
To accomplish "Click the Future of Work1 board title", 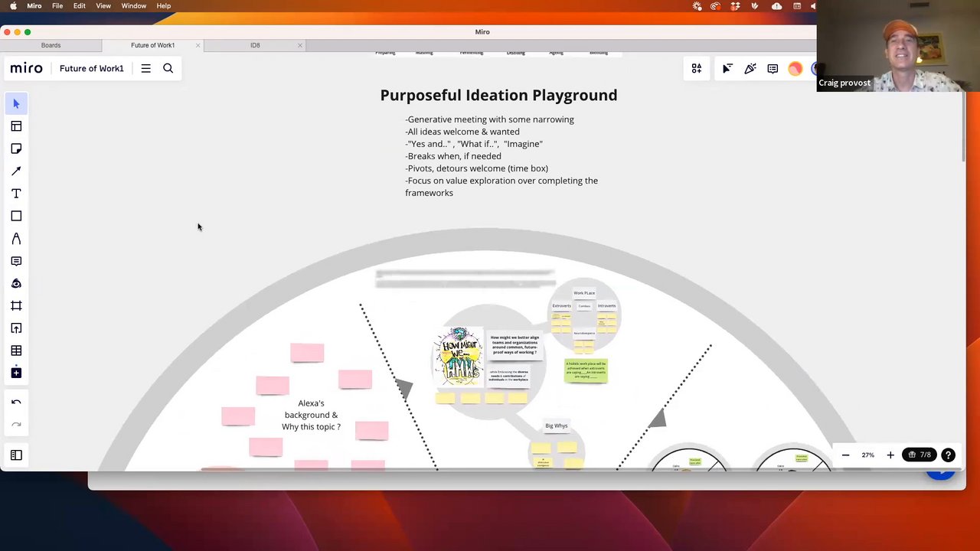I will click(x=91, y=69).
